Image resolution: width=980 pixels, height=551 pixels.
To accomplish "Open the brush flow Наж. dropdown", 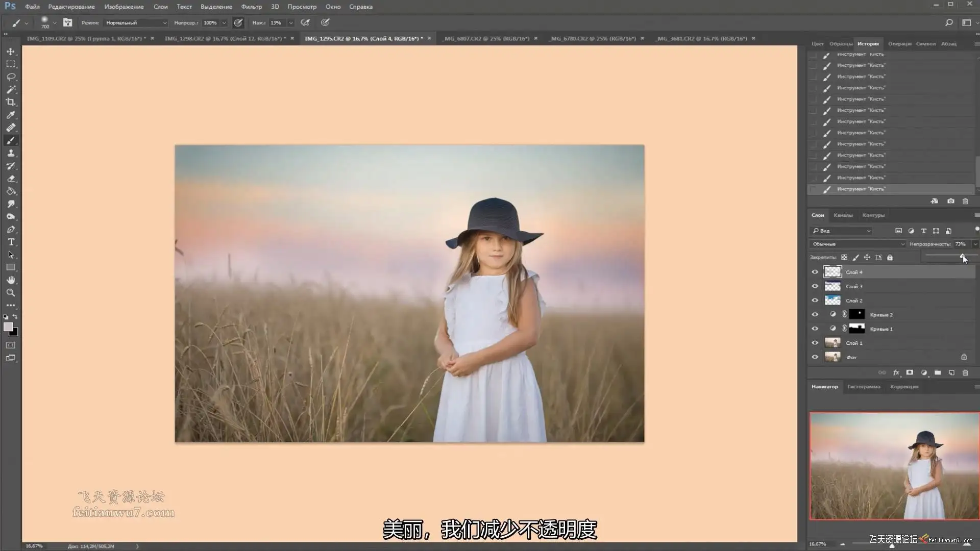I will coord(291,22).
